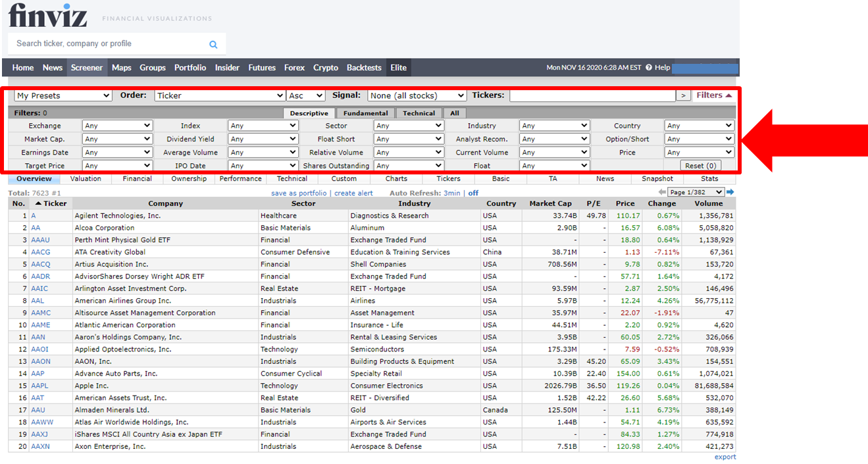Screen dimensions: 868x464
Task: Open the Market Cap. filter dropdown
Action: pyautogui.click(x=117, y=139)
